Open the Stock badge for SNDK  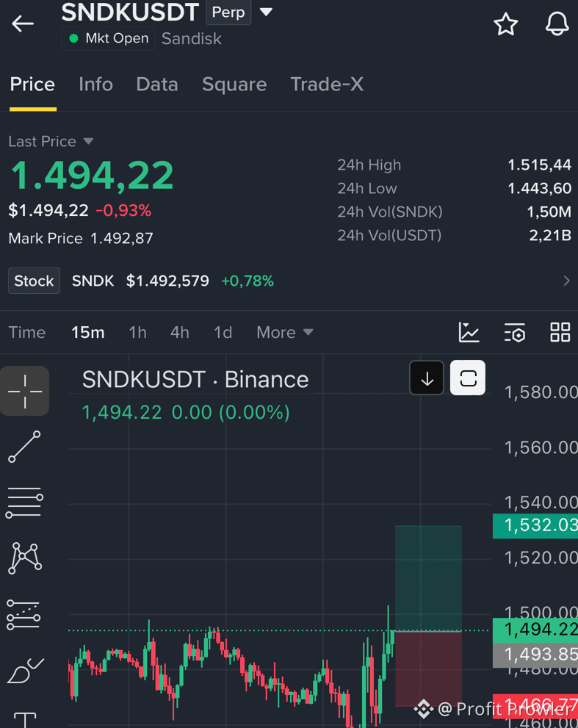tap(34, 281)
